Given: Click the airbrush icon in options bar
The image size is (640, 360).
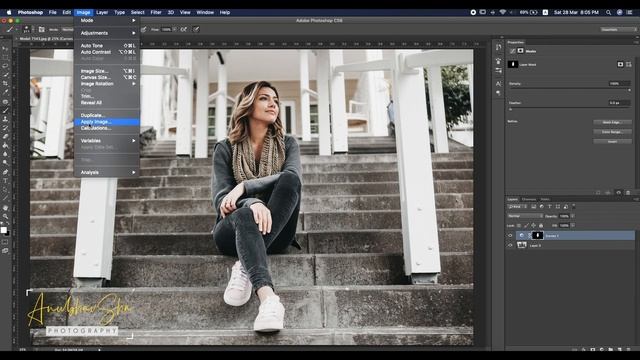Looking at the screenshot, I should tap(184, 29).
